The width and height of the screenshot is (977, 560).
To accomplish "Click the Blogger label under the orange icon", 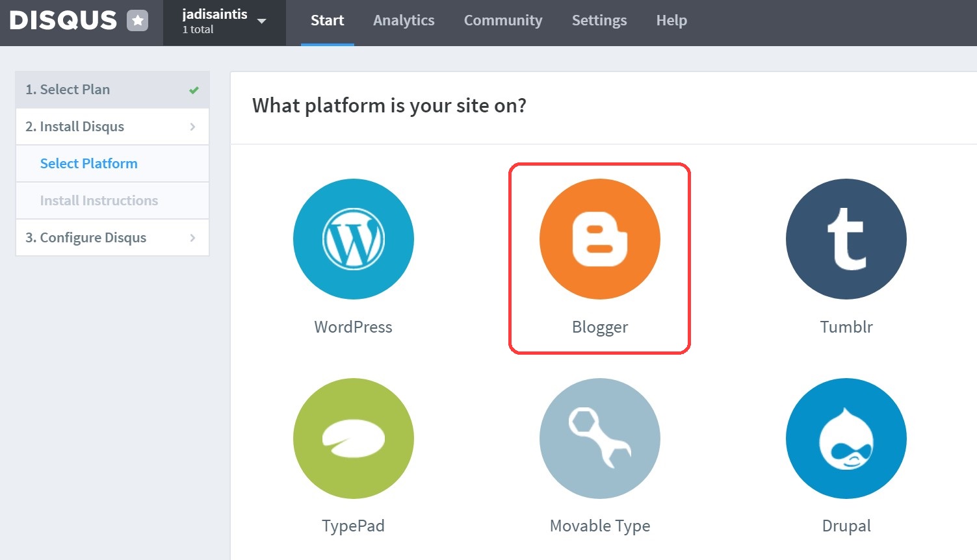I will pyautogui.click(x=599, y=327).
